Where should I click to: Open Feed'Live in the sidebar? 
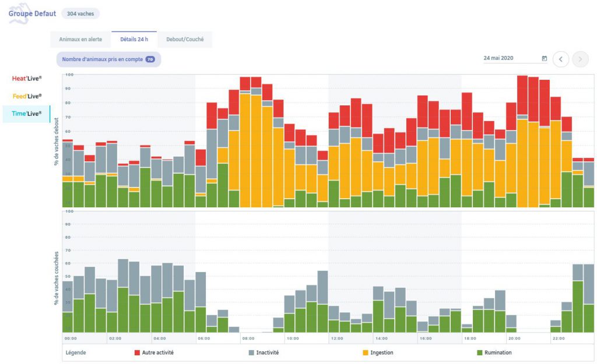[27, 96]
